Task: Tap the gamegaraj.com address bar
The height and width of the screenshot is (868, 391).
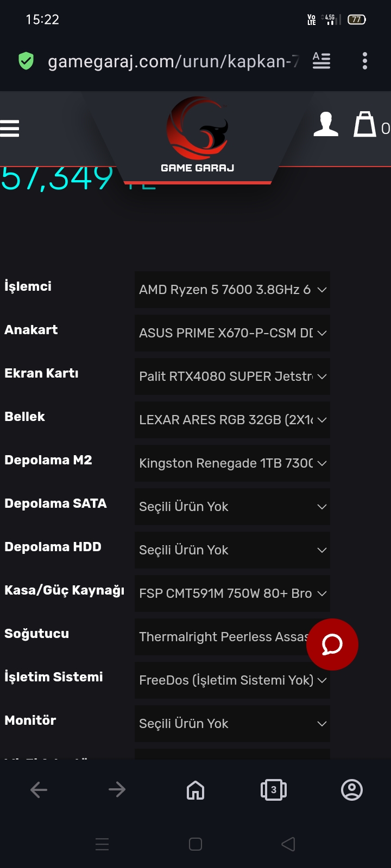Action: coord(173,61)
